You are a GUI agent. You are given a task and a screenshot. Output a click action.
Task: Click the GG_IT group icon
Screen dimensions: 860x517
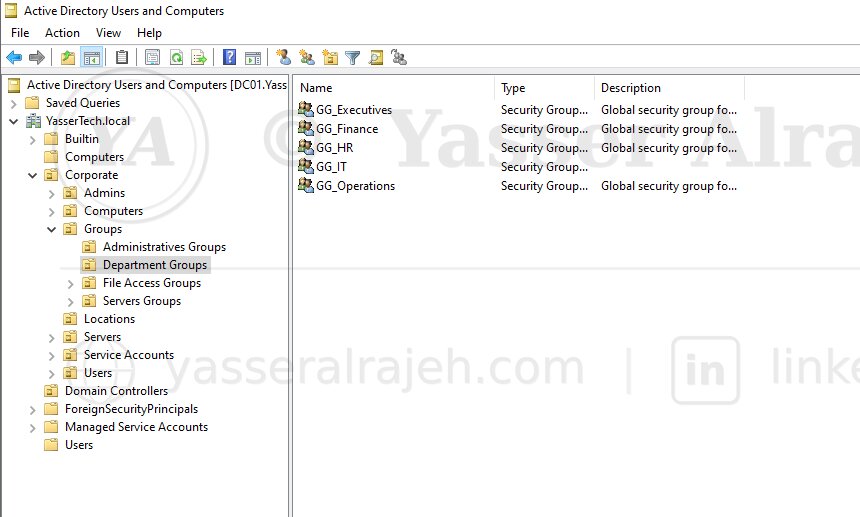point(305,166)
